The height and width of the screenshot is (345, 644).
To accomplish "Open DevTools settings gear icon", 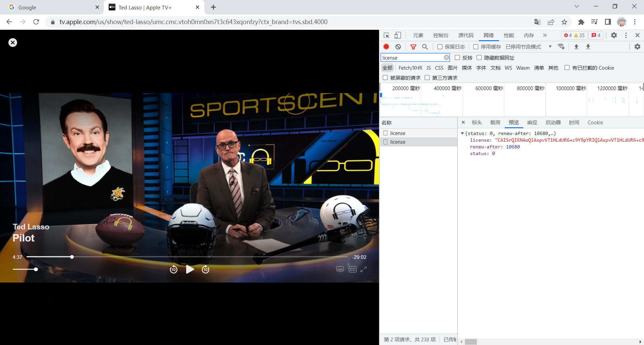I will pyautogui.click(x=614, y=35).
